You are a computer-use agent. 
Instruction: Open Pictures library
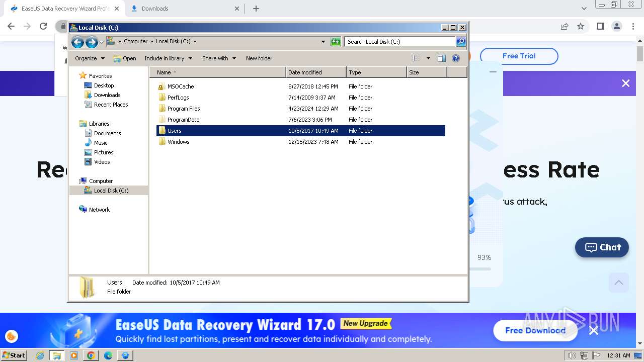[104, 152]
